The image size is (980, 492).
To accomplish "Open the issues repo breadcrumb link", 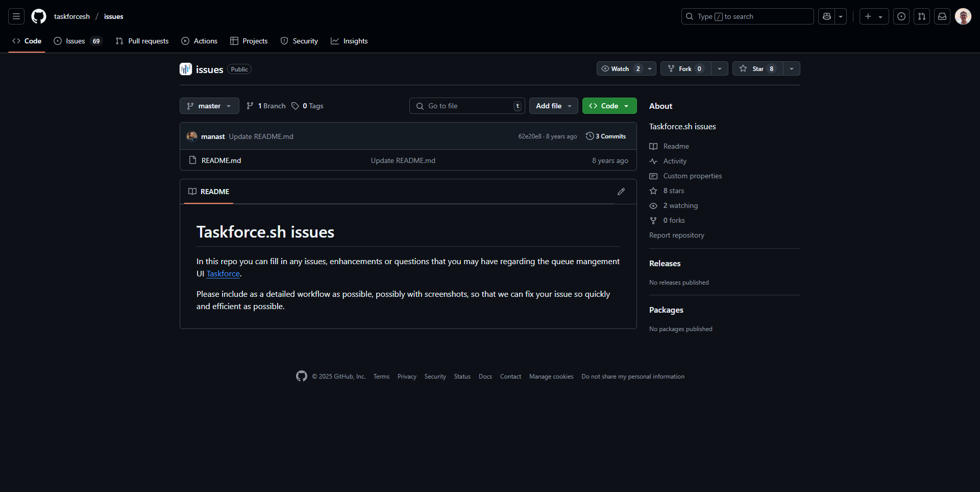I will tap(113, 16).
